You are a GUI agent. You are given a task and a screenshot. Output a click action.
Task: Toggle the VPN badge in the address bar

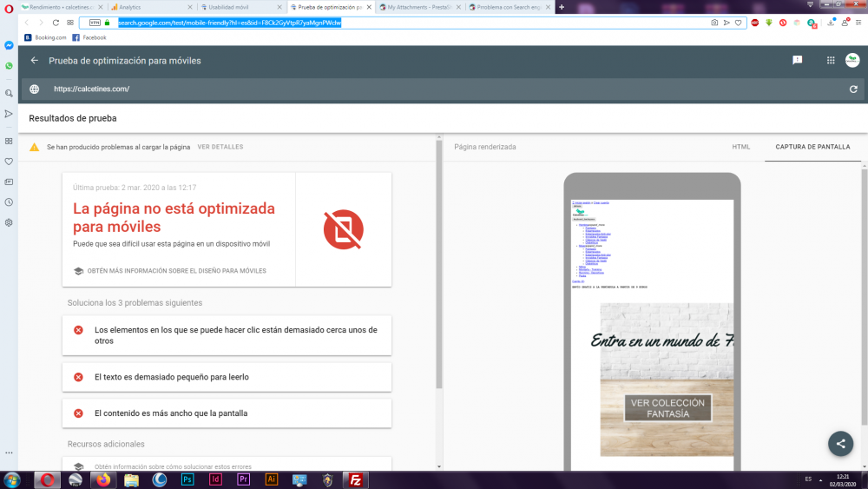tap(95, 23)
